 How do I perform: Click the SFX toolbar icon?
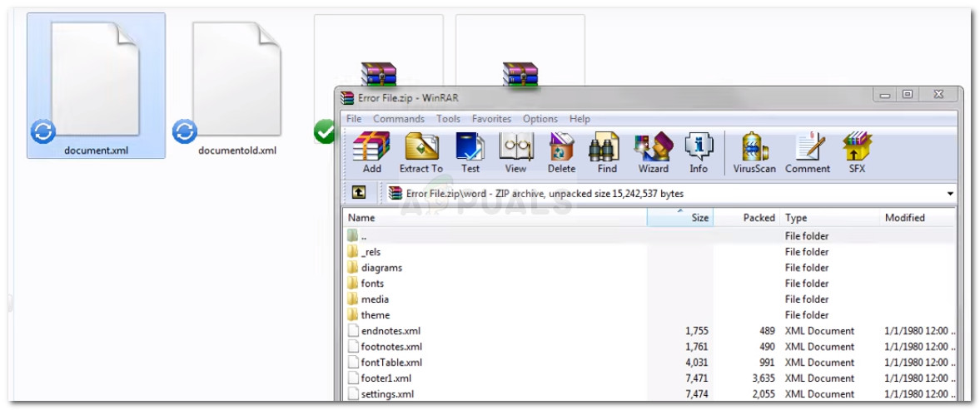click(x=857, y=152)
